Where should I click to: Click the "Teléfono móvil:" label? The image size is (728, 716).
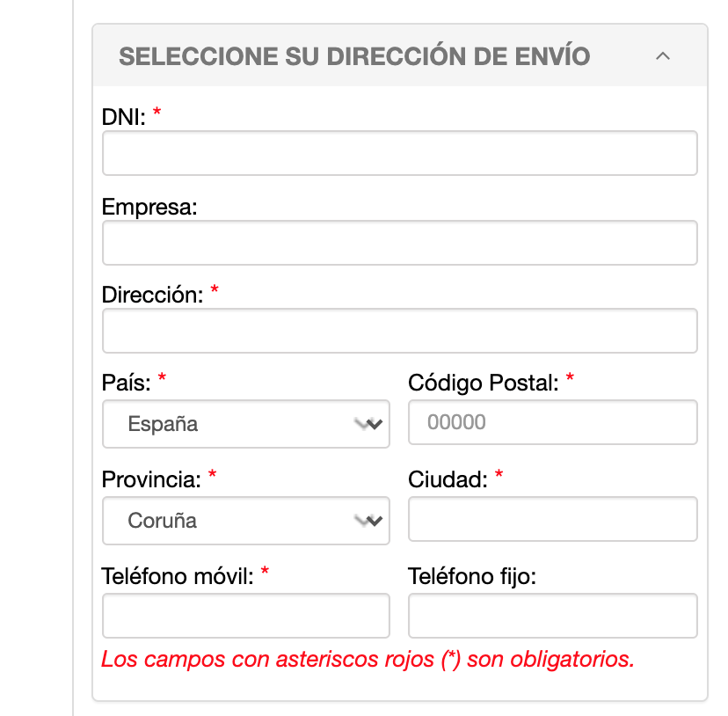(x=178, y=576)
